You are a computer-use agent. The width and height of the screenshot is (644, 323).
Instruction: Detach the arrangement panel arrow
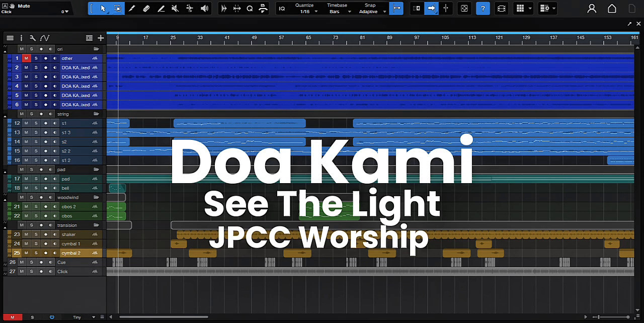tap(629, 24)
